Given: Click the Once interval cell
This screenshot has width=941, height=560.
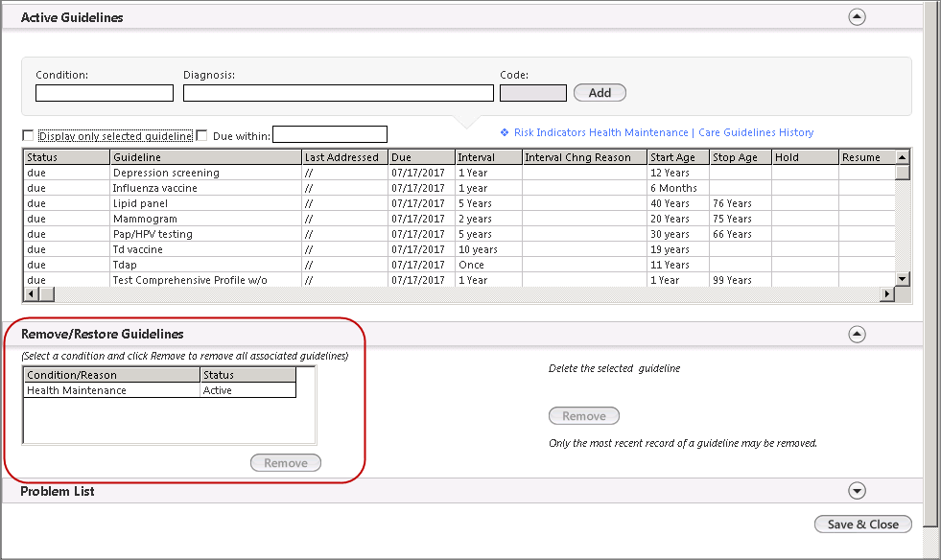Looking at the screenshot, I should 488,265.
